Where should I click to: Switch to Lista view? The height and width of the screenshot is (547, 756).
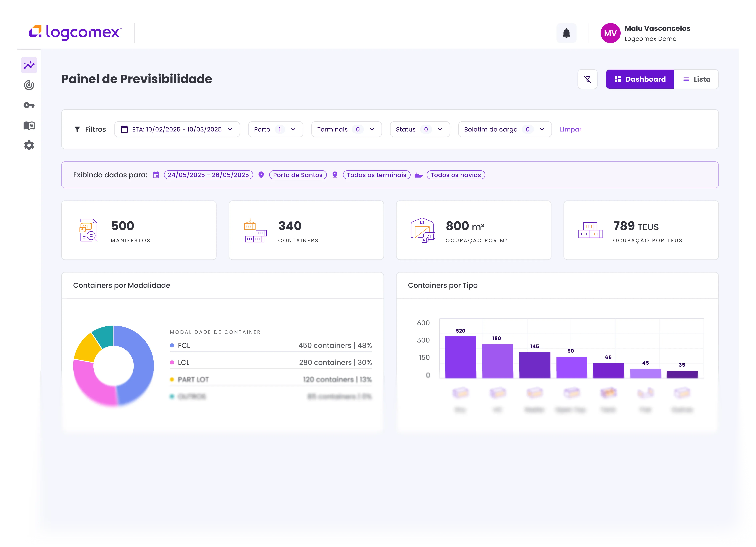696,79
